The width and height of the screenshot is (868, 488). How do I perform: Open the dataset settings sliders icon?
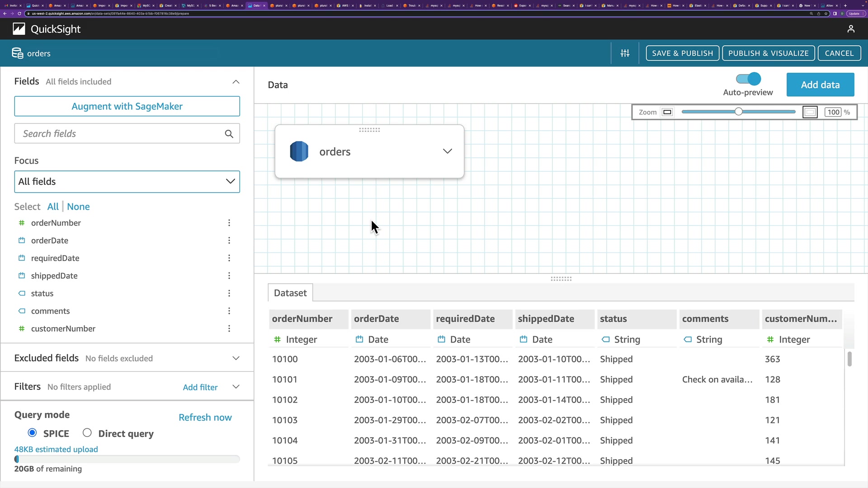(x=625, y=53)
